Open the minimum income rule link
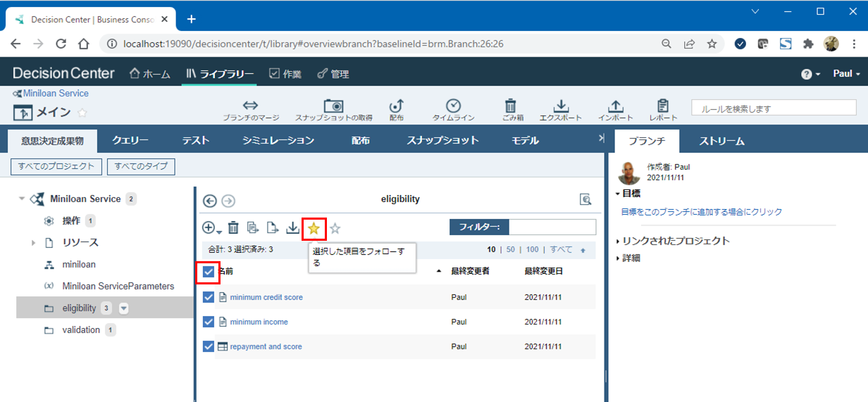The height and width of the screenshot is (402, 868). click(259, 322)
